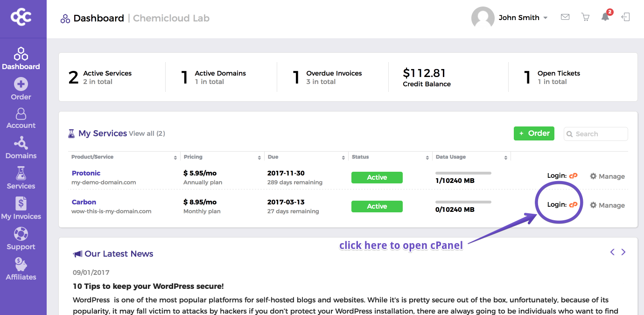Show next news item arrow
Image resolution: width=644 pixels, height=315 pixels.
[623, 252]
